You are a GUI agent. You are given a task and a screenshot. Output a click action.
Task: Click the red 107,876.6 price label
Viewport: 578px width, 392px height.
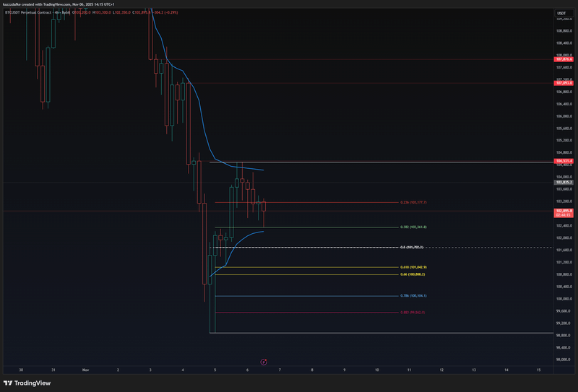coord(564,59)
